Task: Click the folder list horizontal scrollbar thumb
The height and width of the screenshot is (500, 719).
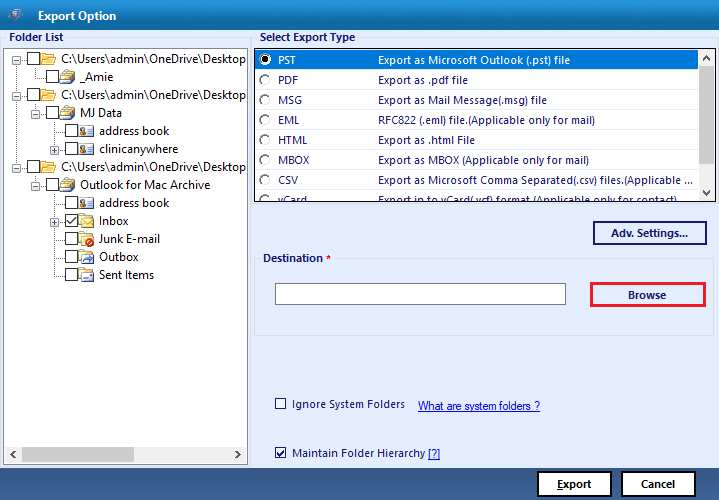Action: (x=78, y=454)
